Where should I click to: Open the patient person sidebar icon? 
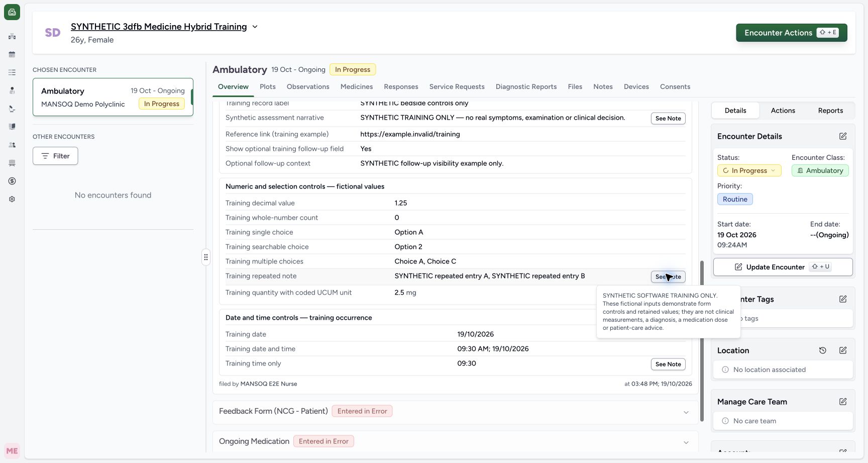pyautogui.click(x=12, y=90)
